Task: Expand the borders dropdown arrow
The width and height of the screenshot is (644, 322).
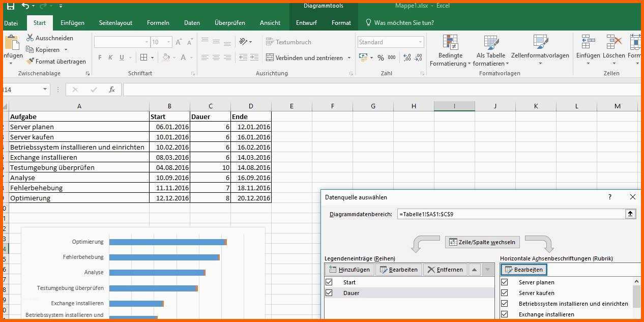Action: click(152, 58)
